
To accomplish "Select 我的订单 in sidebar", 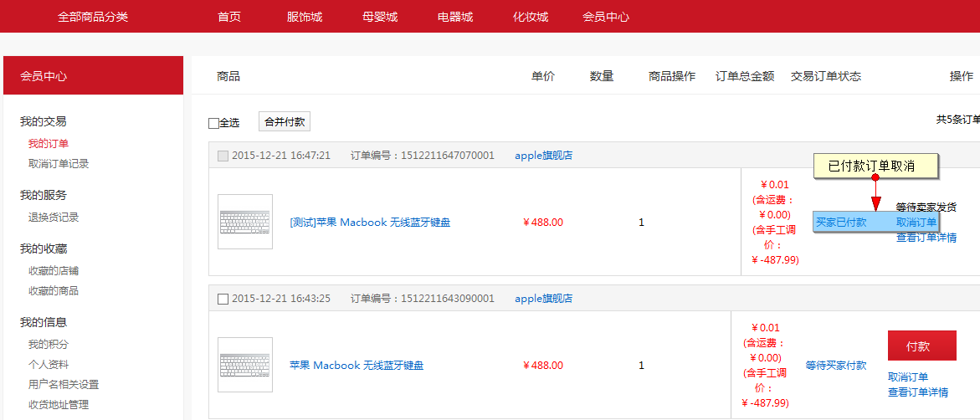I will pyautogui.click(x=49, y=144).
